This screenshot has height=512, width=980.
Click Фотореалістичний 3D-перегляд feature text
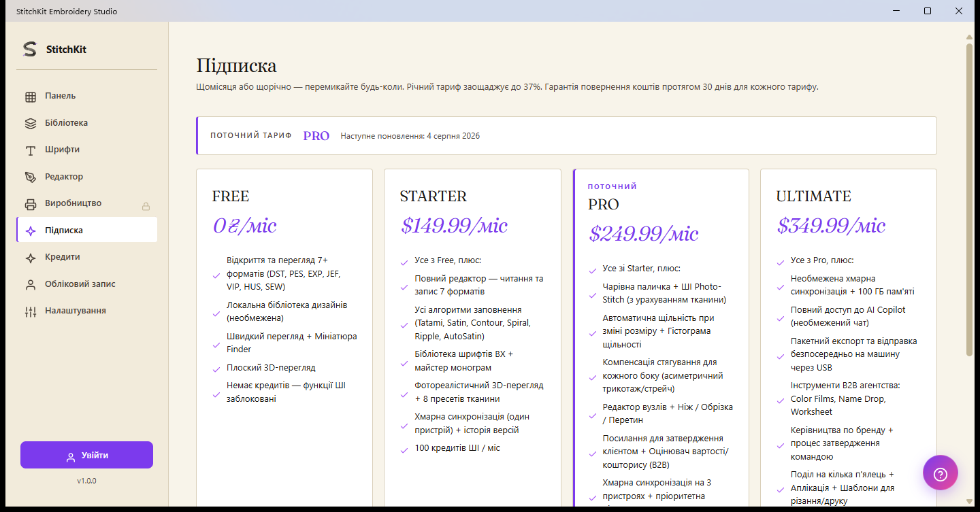[x=479, y=392]
